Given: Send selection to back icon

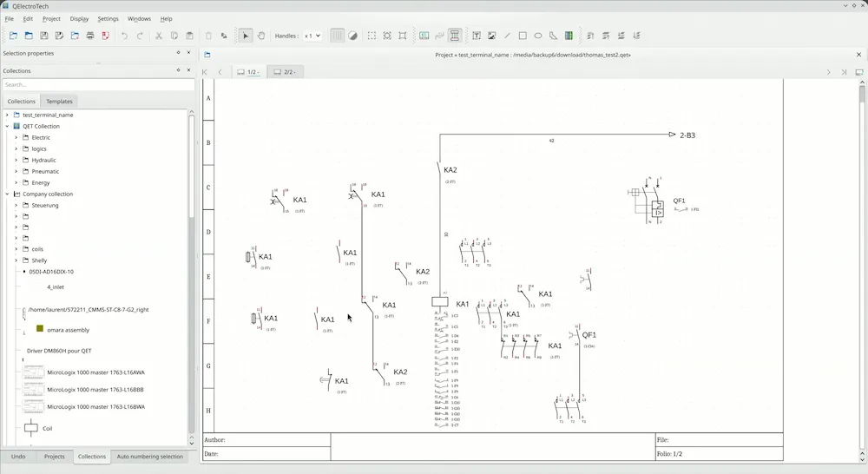Looking at the screenshot, I should pos(636,36).
